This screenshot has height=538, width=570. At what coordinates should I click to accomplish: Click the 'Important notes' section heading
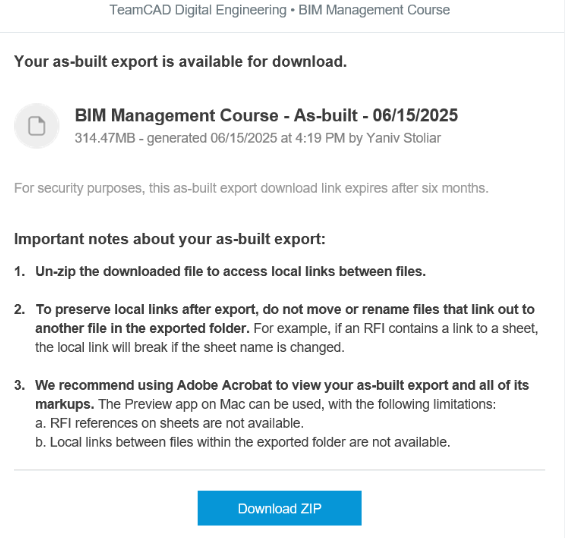[x=169, y=239]
